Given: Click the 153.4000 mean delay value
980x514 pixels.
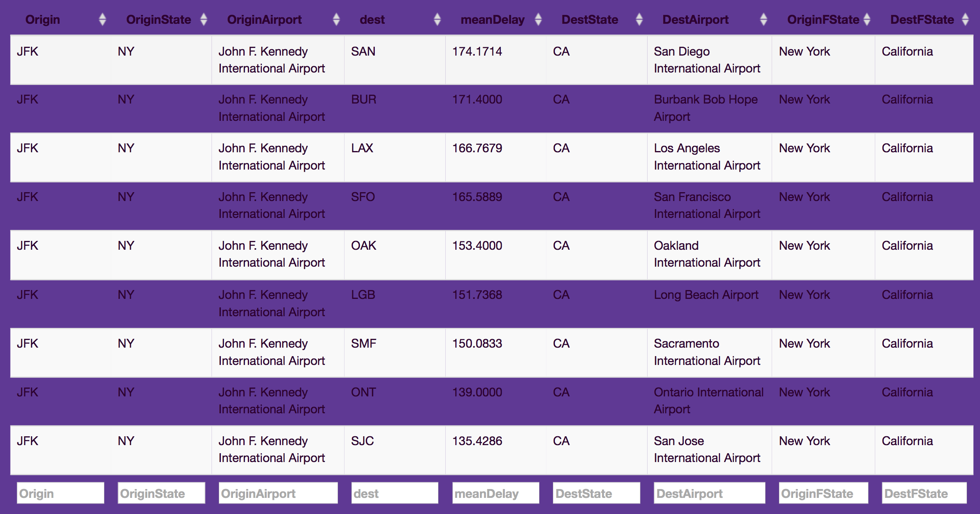Looking at the screenshot, I should click(477, 246).
